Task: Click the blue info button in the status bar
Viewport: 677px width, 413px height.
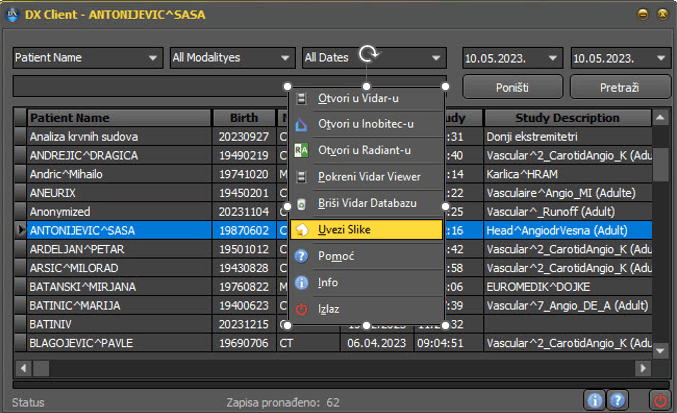Action: (595, 400)
